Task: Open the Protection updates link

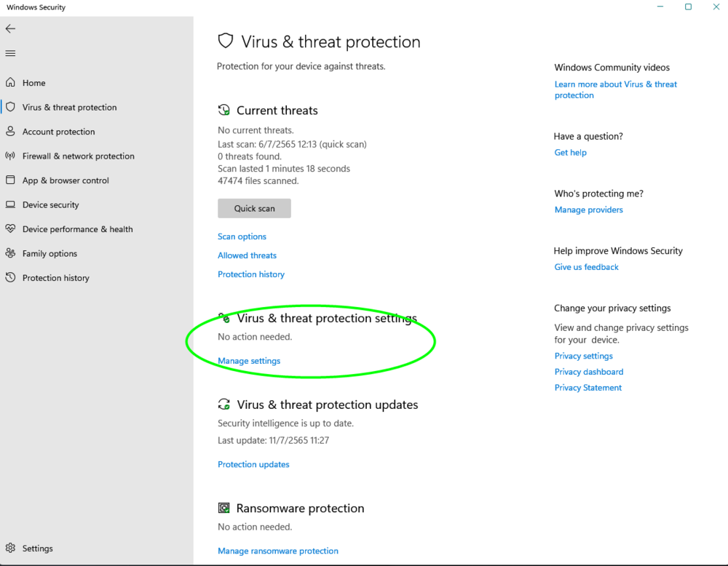Action: click(253, 464)
